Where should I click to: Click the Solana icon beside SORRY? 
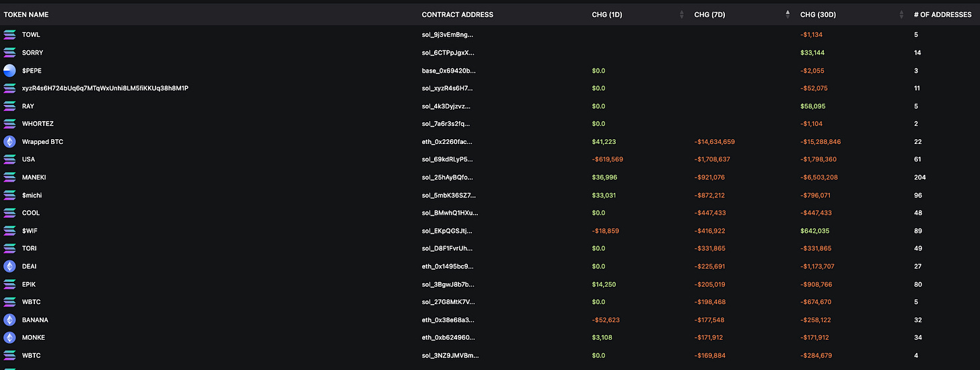point(9,52)
